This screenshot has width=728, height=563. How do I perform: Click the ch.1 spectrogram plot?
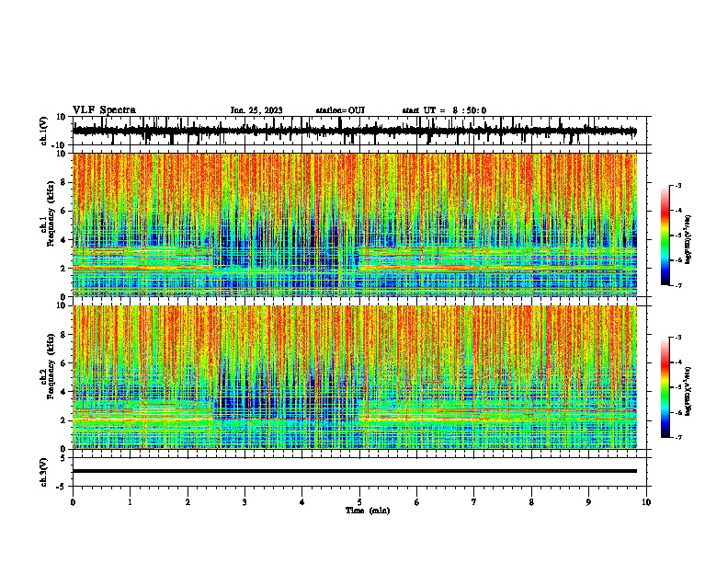[x=355, y=224]
